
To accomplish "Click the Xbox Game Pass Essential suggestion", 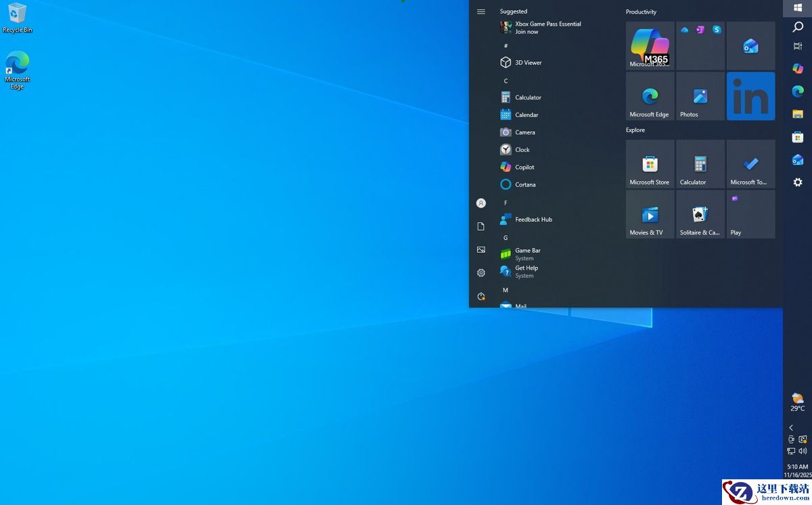I will coord(547,28).
